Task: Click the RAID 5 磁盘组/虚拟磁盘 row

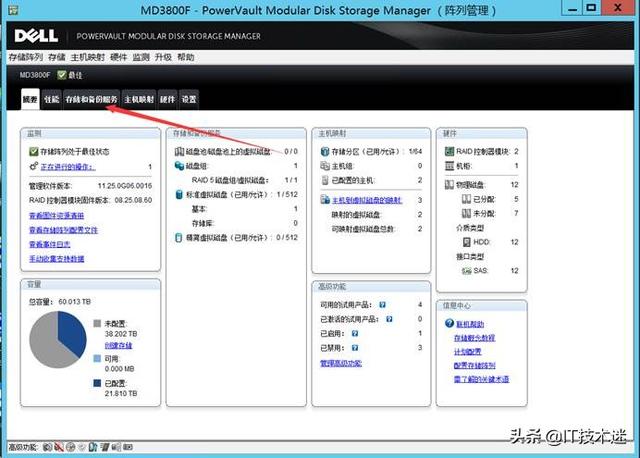Action: point(244,180)
